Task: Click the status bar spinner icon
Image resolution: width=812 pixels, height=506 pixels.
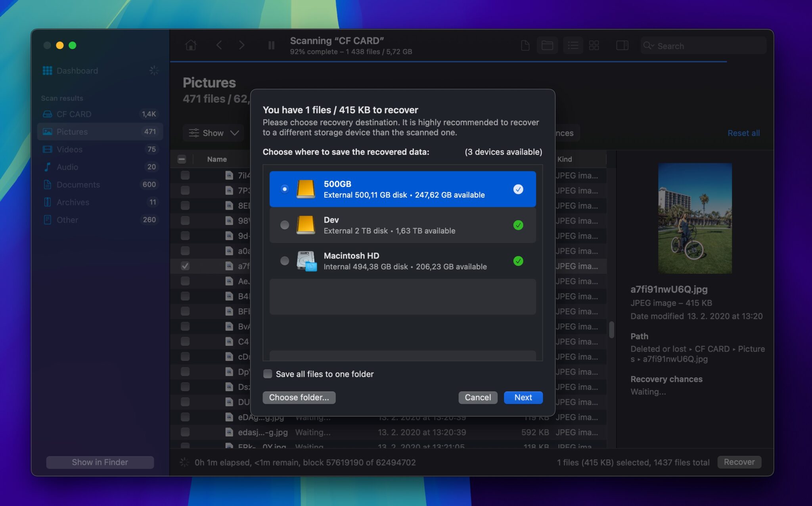Action: [x=184, y=462]
